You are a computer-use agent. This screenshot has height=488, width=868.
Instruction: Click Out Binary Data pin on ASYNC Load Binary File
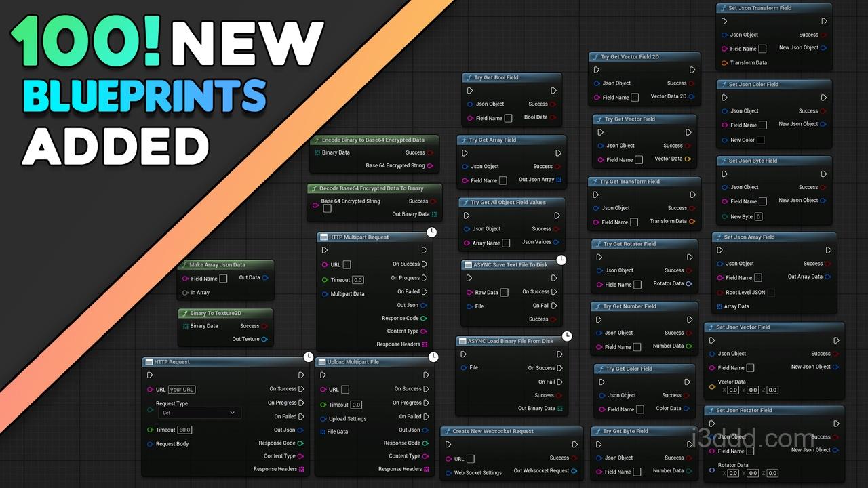(x=559, y=409)
